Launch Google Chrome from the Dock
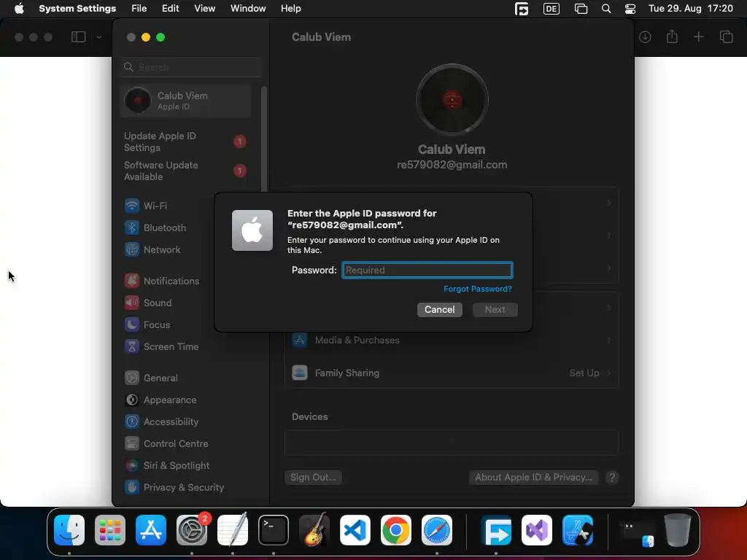This screenshot has height=560, width=747. [x=396, y=530]
